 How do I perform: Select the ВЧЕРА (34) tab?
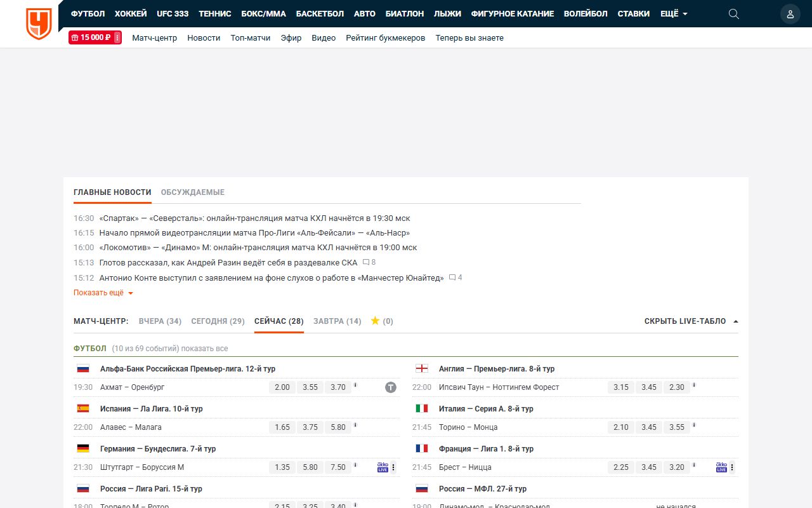[x=160, y=321]
